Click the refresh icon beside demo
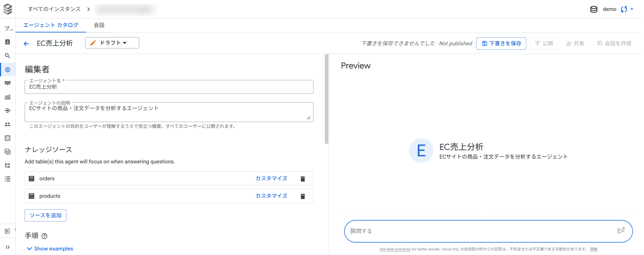The width and height of the screenshot is (644, 255). coord(624,9)
